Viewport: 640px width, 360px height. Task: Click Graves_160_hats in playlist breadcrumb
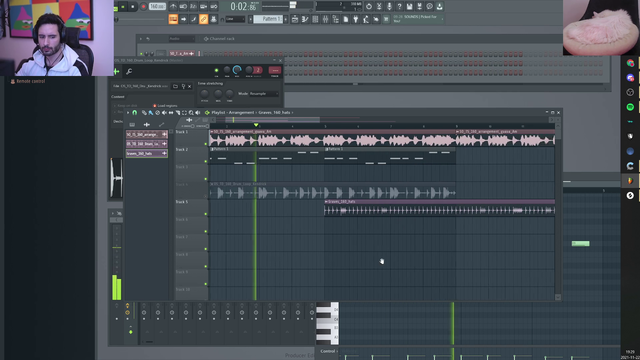coord(274,113)
